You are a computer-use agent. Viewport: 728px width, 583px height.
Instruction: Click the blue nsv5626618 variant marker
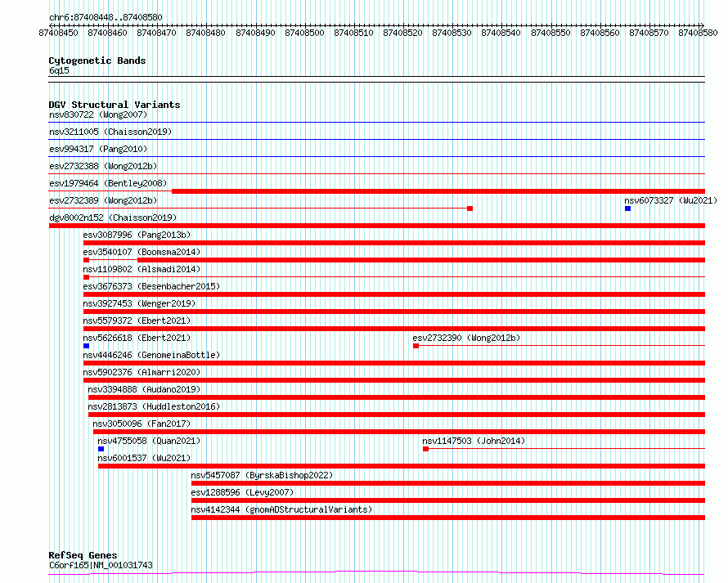coord(87,346)
